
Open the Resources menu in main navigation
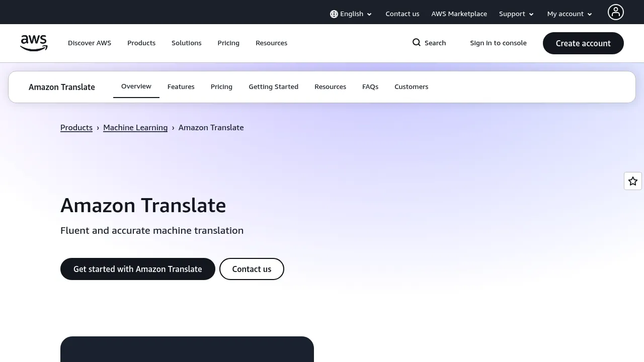(x=272, y=43)
